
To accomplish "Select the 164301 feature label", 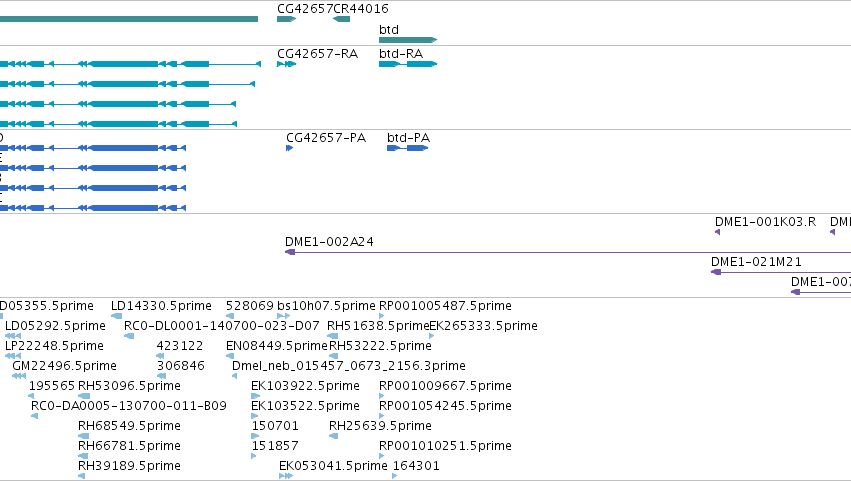I will pyautogui.click(x=416, y=466).
